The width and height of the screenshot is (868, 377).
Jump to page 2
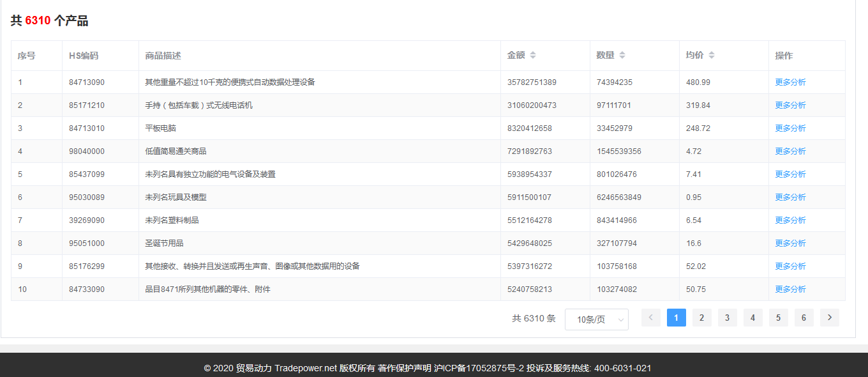[x=702, y=318]
